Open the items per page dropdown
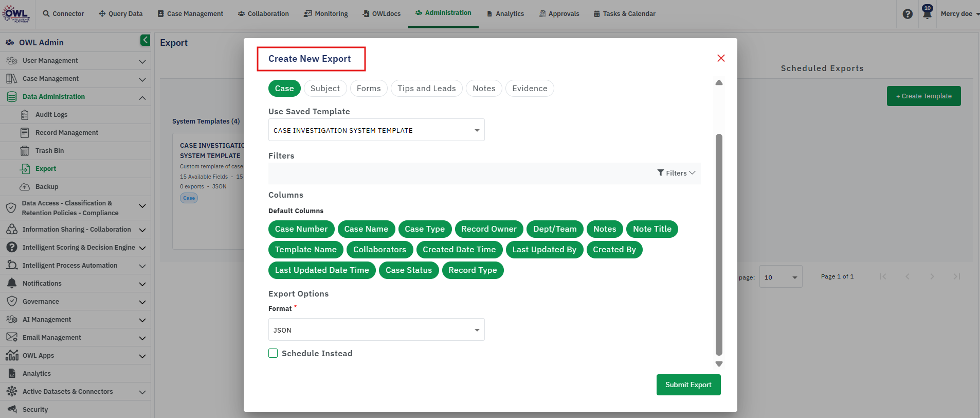This screenshot has height=418, width=980. pyautogui.click(x=781, y=277)
